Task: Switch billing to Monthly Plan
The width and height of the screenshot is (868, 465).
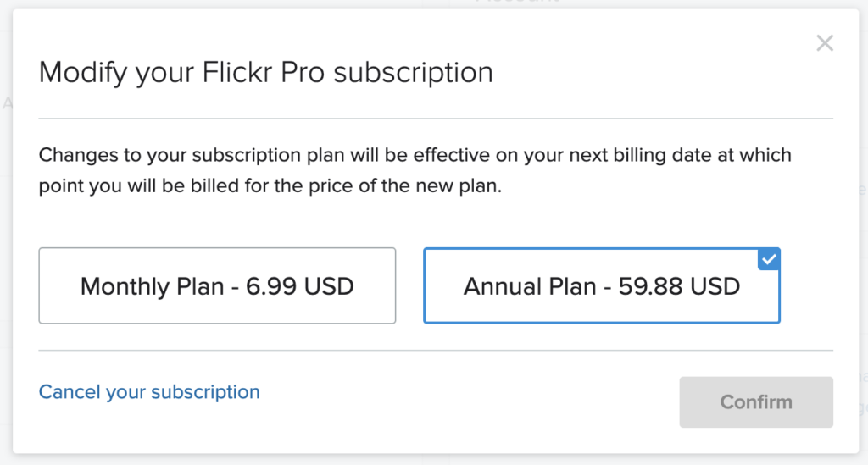Action: [x=217, y=286]
